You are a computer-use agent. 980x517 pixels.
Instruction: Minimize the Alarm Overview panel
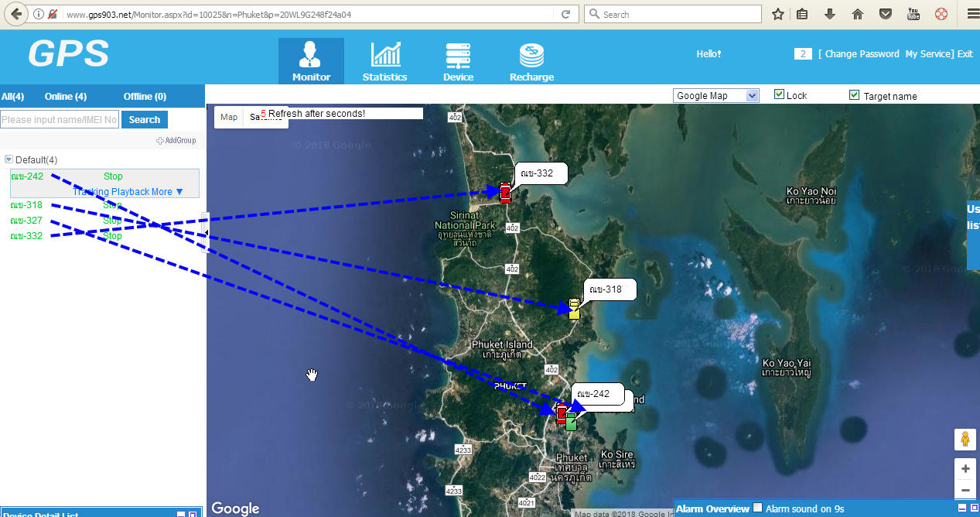click(962, 508)
